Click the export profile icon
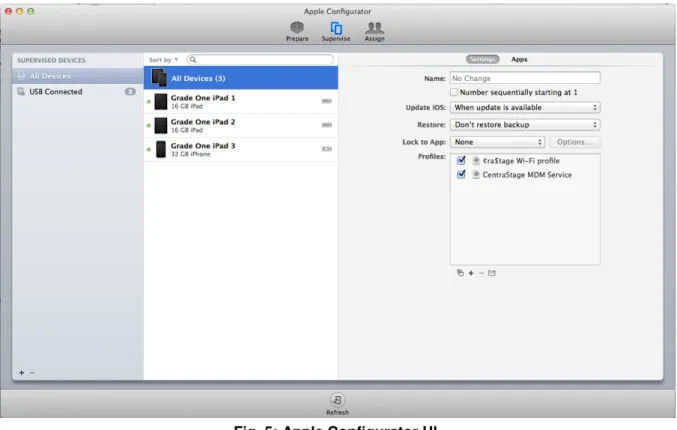 (x=492, y=273)
